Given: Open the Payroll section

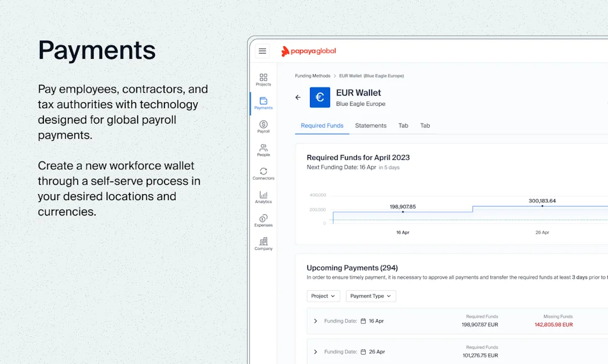Looking at the screenshot, I should coord(262,126).
